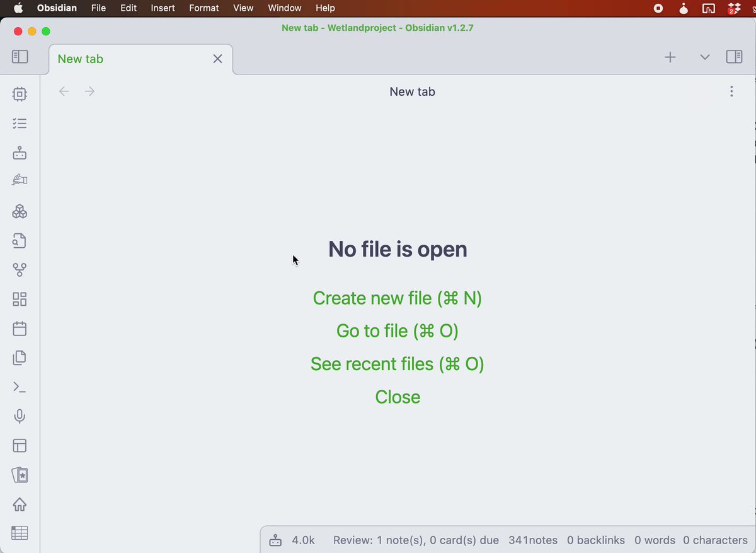Navigate forward with right arrow
756x553 pixels.
pos(90,91)
